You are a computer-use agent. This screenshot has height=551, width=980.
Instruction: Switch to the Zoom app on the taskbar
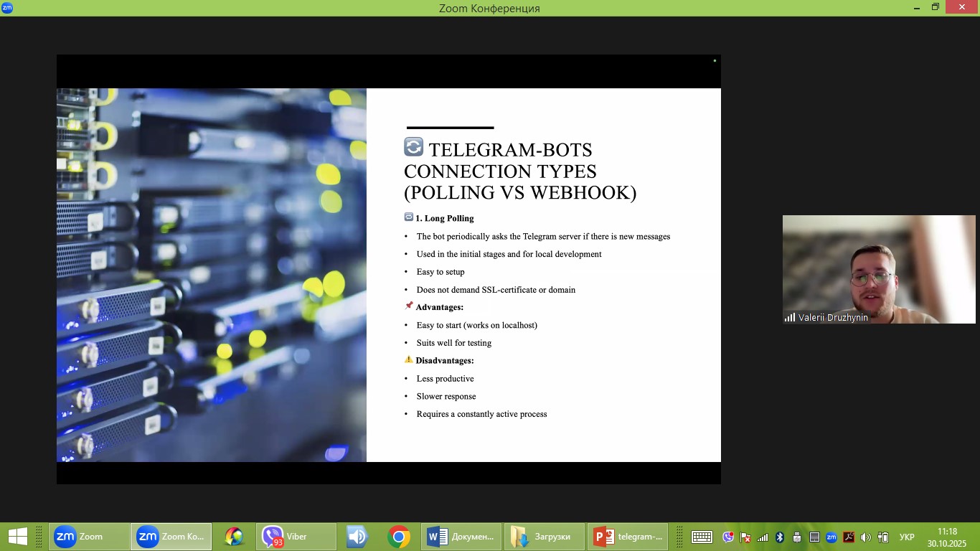pyautogui.click(x=90, y=537)
